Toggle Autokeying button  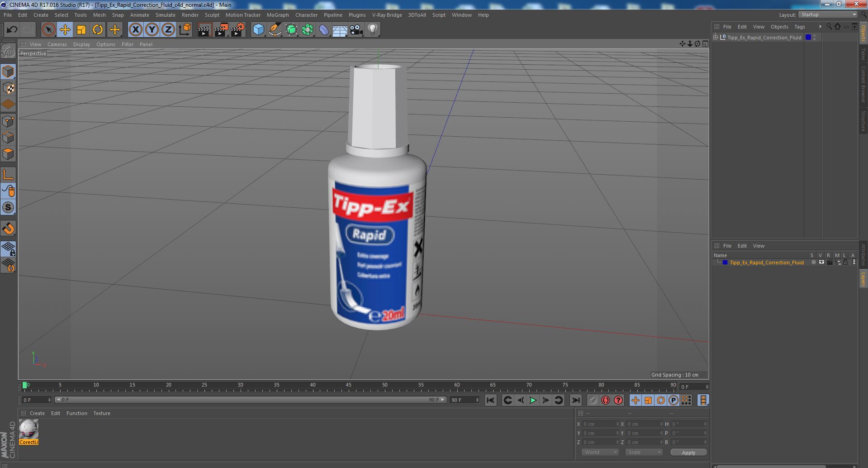[x=605, y=400]
